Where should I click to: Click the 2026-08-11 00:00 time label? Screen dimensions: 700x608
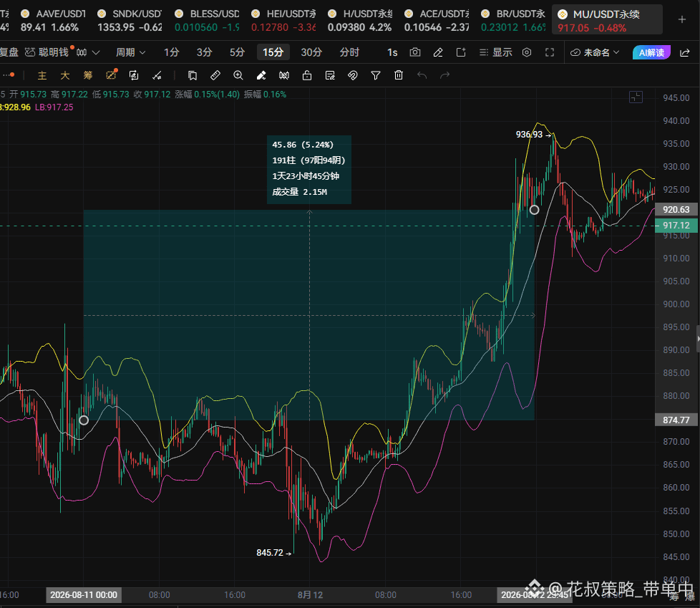(84, 594)
